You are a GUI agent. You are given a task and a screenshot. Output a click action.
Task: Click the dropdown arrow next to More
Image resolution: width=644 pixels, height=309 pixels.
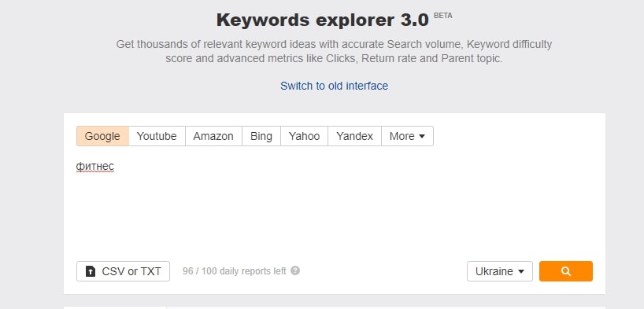421,137
